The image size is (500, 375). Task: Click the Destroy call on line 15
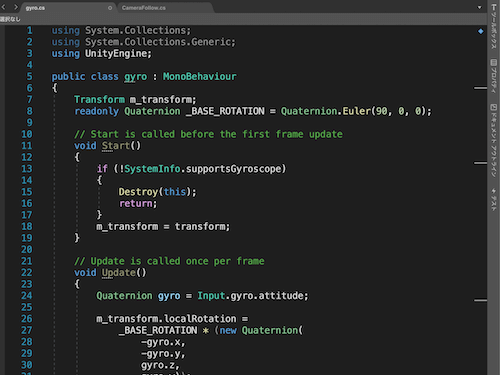pyautogui.click(x=138, y=192)
